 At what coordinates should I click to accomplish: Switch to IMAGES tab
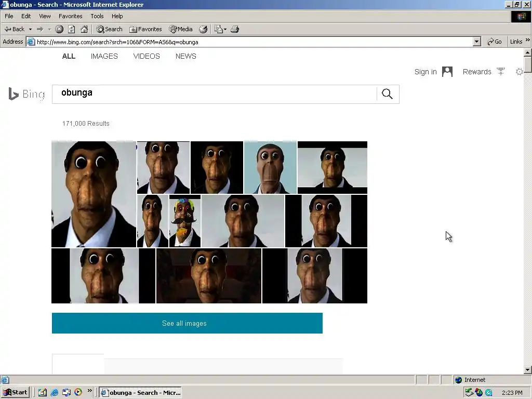[x=104, y=56]
